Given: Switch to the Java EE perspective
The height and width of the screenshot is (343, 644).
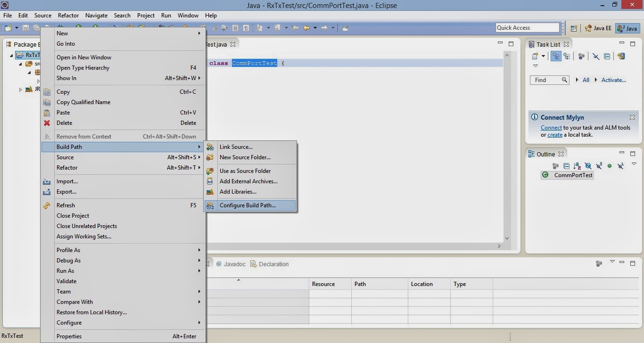Looking at the screenshot, I should pyautogui.click(x=598, y=28).
